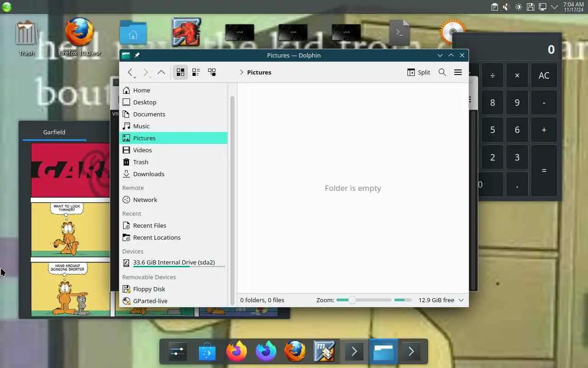Open the red dinosaur desktop icon
Screen dimensions: 588x368
pyautogui.click(x=187, y=32)
